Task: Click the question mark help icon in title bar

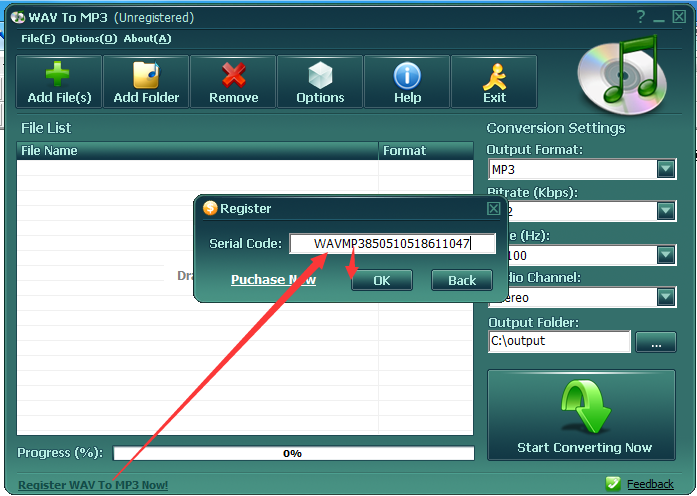Action: pyautogui.click(x=641, y=17)
